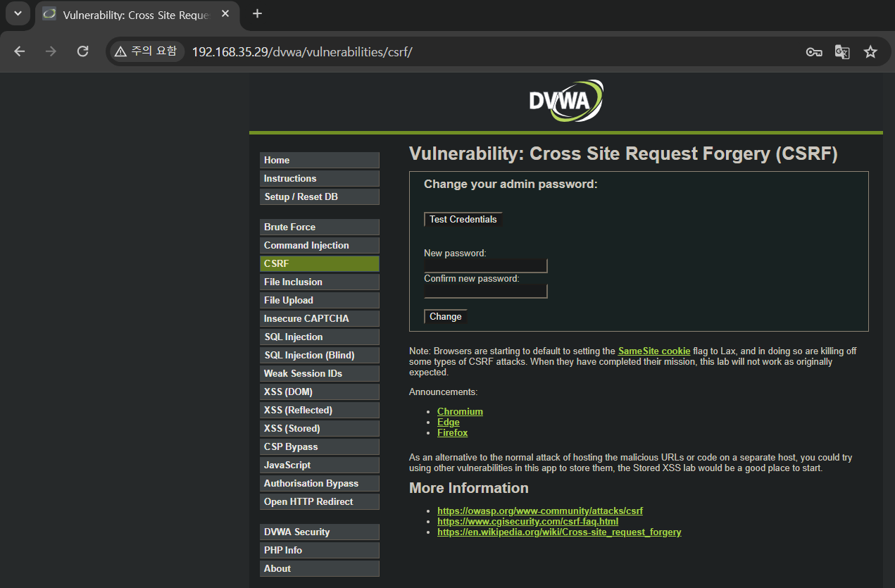This screenshot has height=588, width=895.
Task: Open the Brute Force page
Action: click(x=319, y=227)
